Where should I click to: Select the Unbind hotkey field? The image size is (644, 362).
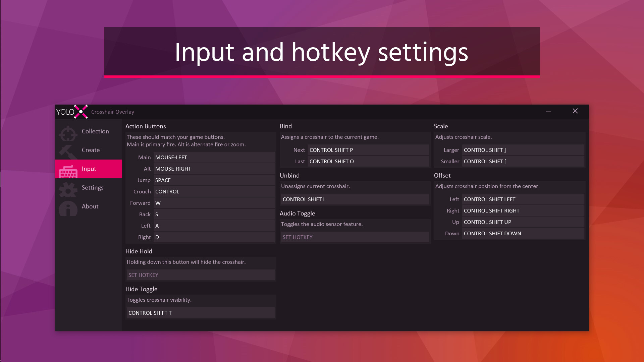(355, 199)
